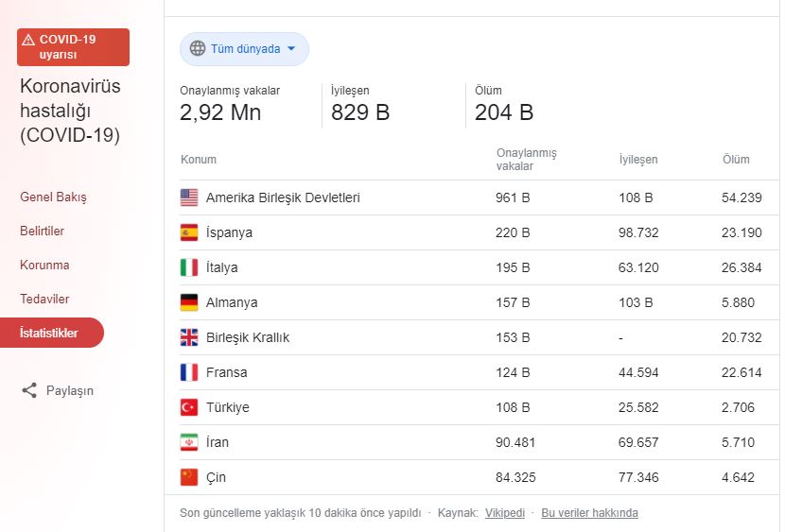Click the Spain flag icon
Viewport: 785px width, 532px height.
click(189, 233)
